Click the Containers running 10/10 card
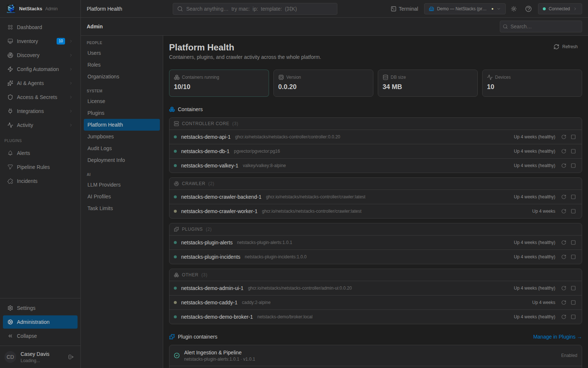This screenshot has width=588, height=368. point(219,83)
